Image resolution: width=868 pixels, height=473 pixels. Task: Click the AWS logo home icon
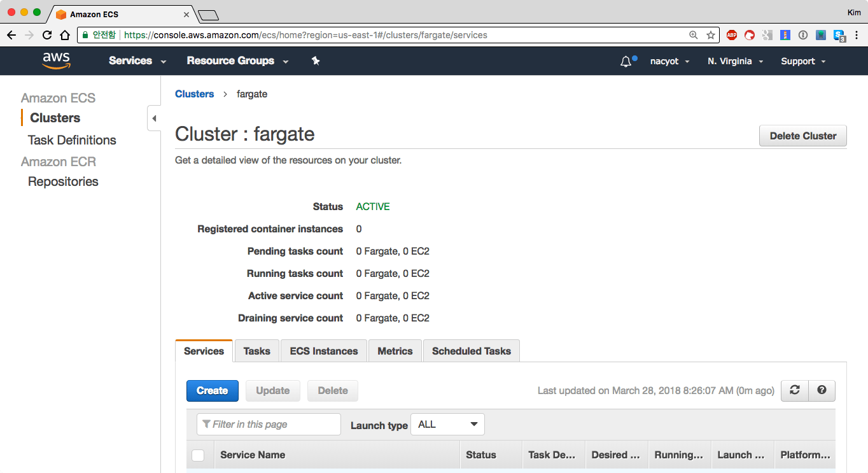click(56, 60)
